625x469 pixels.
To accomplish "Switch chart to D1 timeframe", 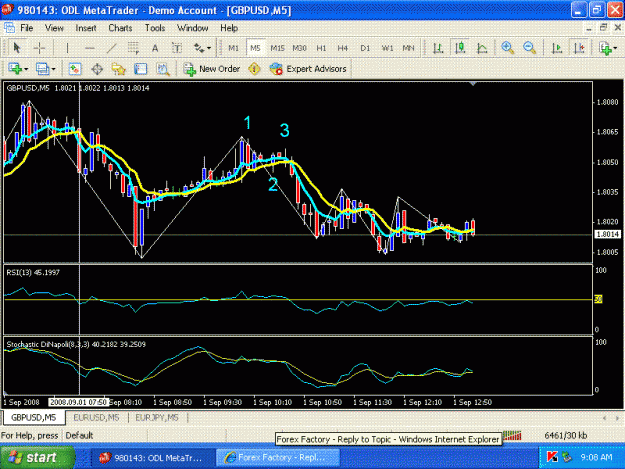I will (365, 48).
